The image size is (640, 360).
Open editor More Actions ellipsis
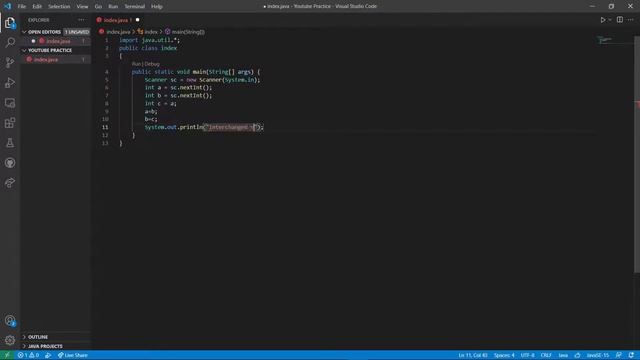coord(631,20)
